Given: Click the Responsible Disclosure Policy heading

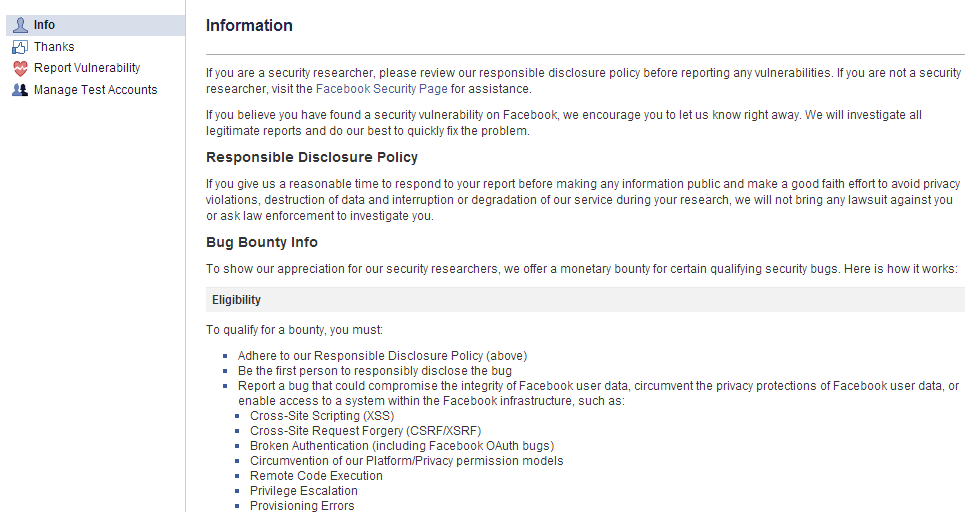Looking at the screenshot, I should (312, 158).
